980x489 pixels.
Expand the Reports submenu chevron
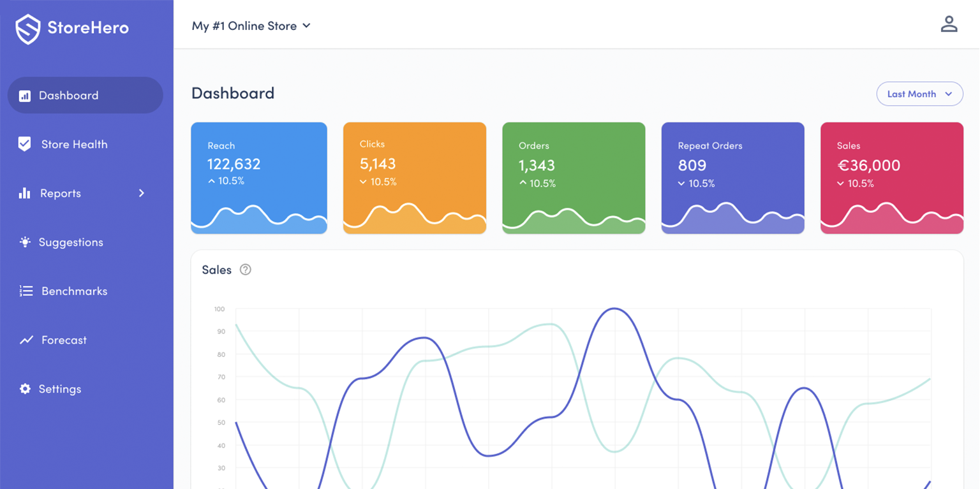(142, 193)
